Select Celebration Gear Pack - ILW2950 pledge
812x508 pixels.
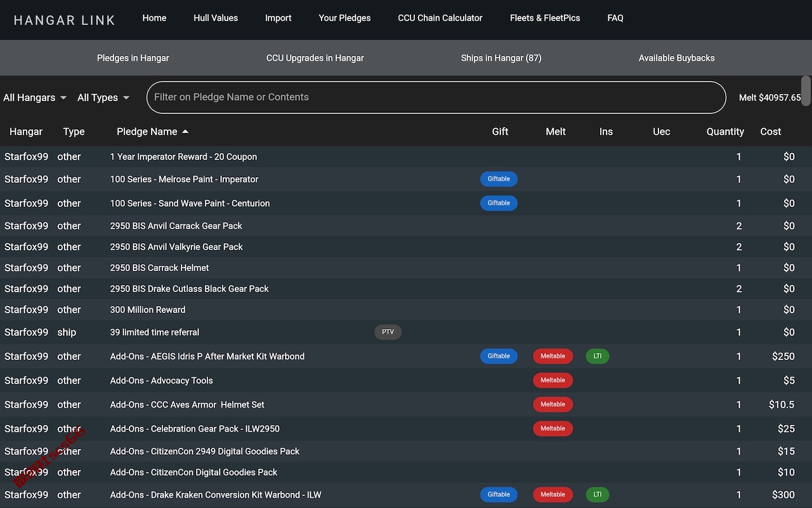(x=195, y=429)
